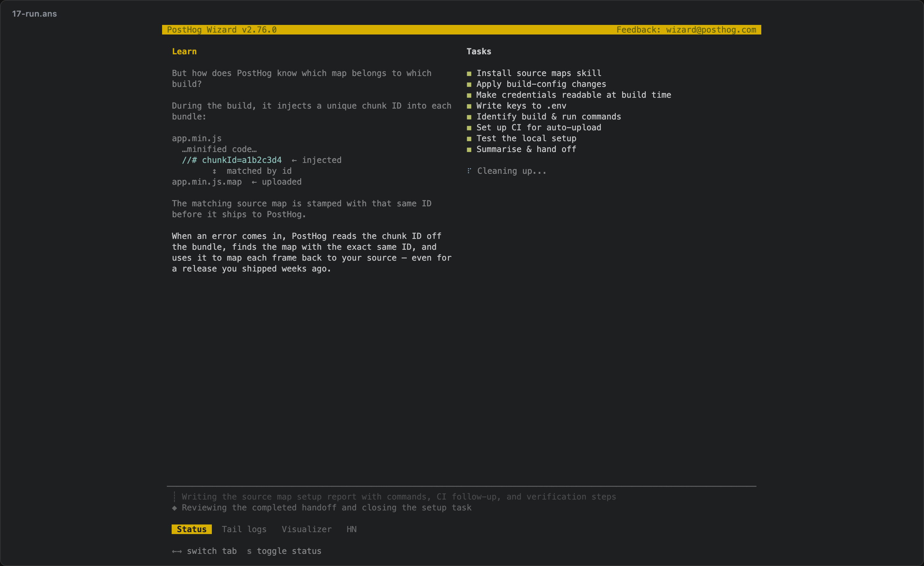
Task: Click the PostHog Wizard v2.76.0 title
Action: click(222, 30)
